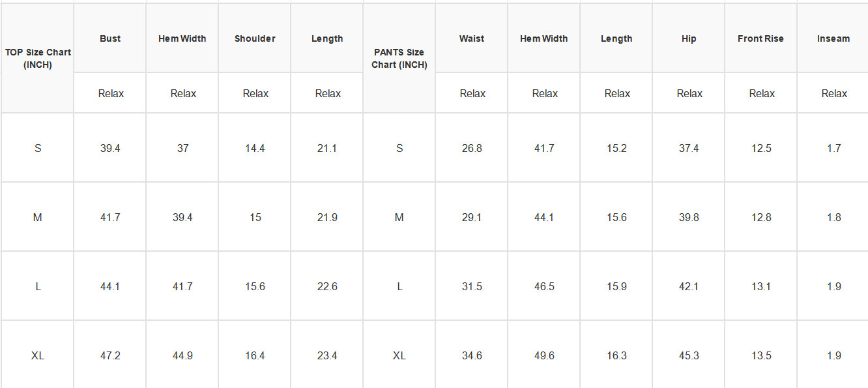This screenshot has height=388, width=868.
Task: Select the Front Rise column header
Action: pyautogui.click(x=761, y=38)
